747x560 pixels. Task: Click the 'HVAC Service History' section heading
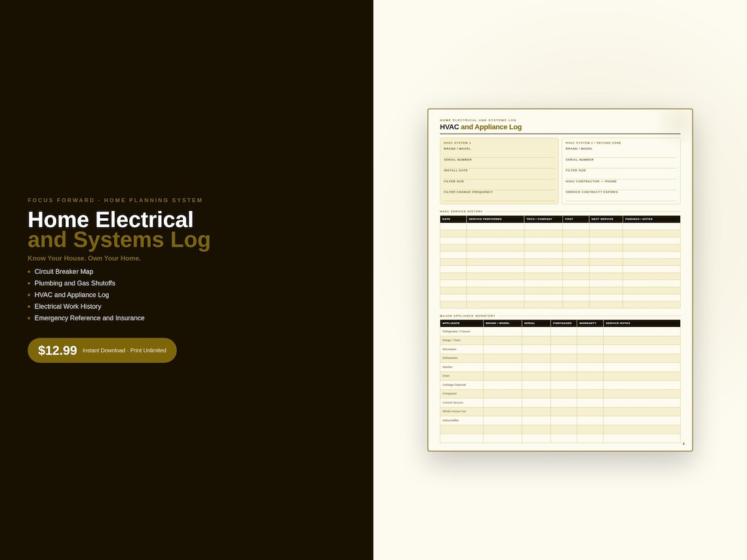[x=461, y=212]
